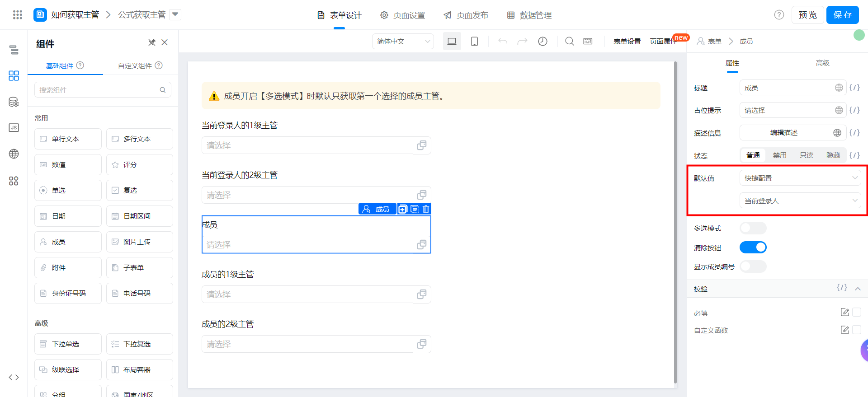868x397 pixels.
Task: Open member picker for 当前登录人的1级主管
Action: point(422,145)
